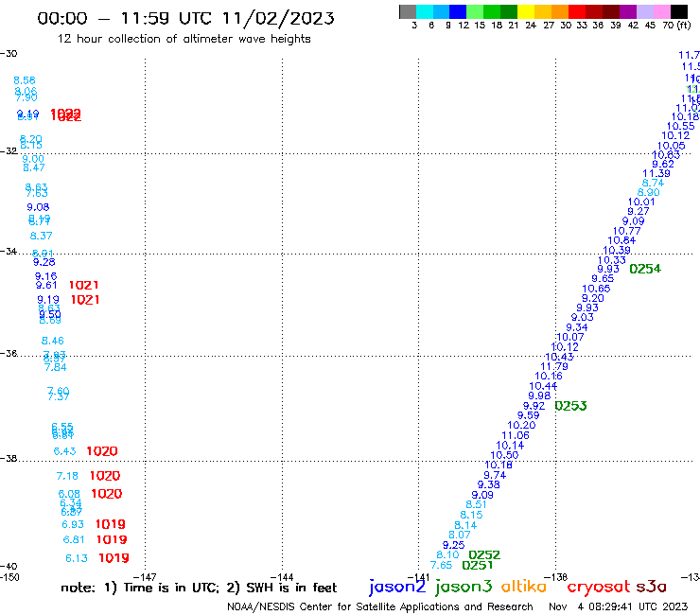Click the jason3 satellite legend label
700x615 pixels.
pyautogui.click(x=464, y=587)
